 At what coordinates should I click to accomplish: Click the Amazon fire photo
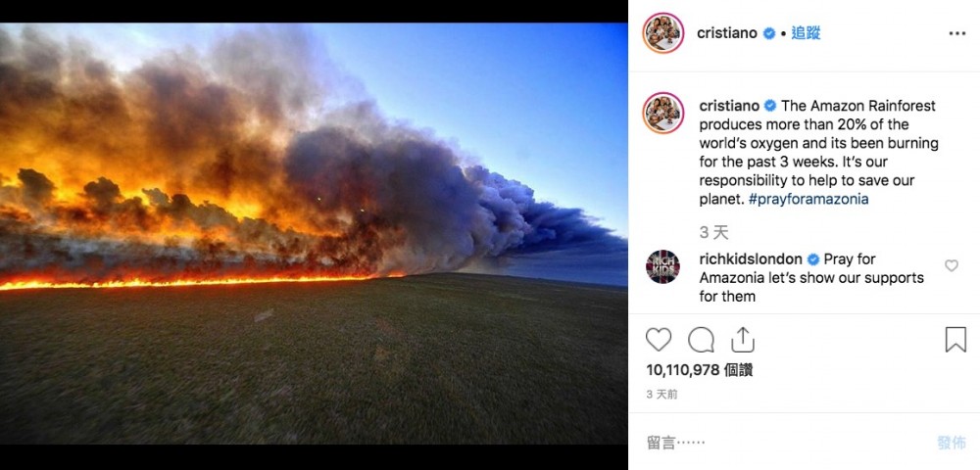pyautogui.click(x=314, y=234)
